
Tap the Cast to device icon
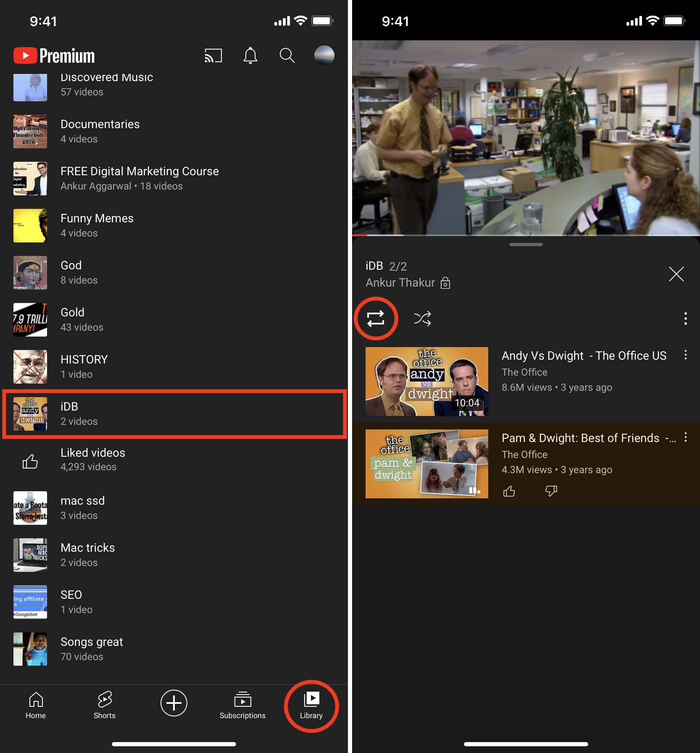(213, 55)
